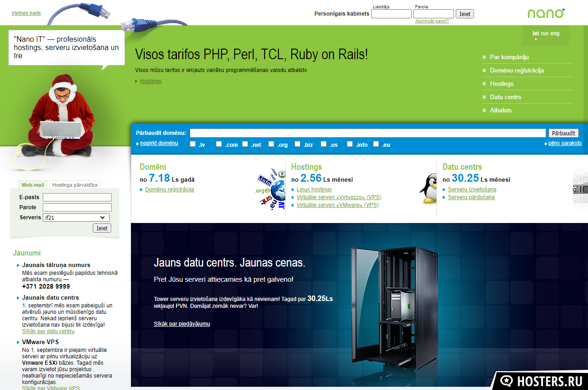Click the Datu centrs section heading
This screenshot has width=588, height=390.
[462, 167]
